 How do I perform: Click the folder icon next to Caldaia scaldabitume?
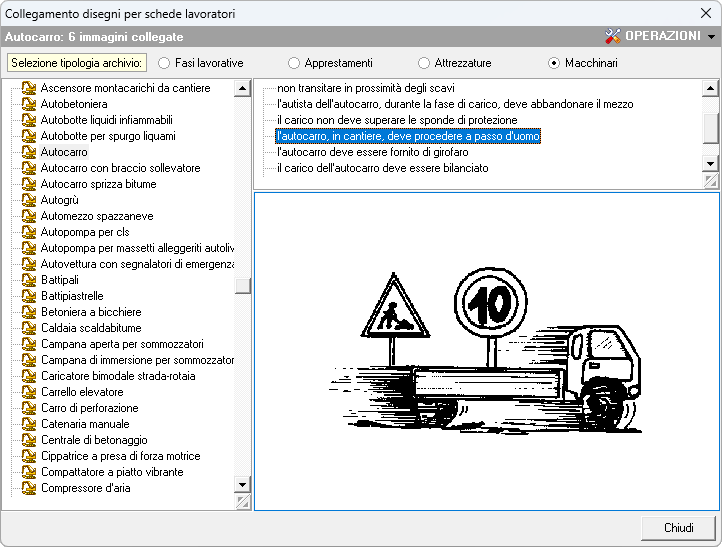pos(29,328)
